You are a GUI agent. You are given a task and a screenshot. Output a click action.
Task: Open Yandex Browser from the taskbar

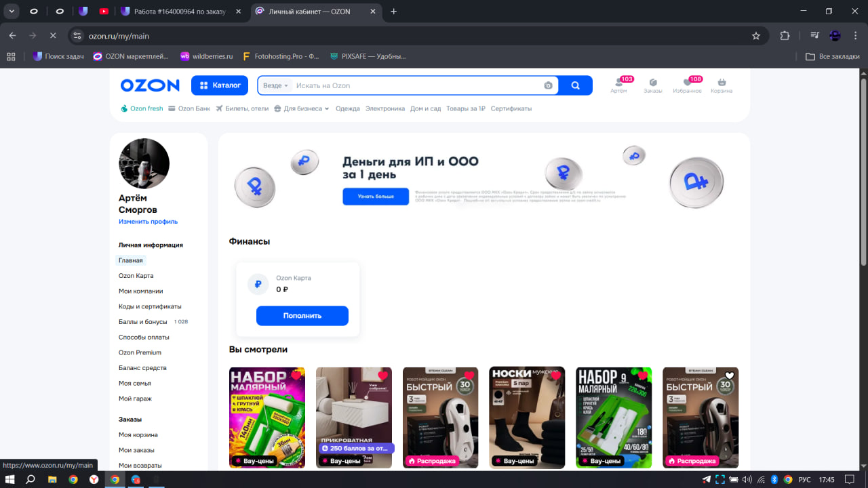94,479
